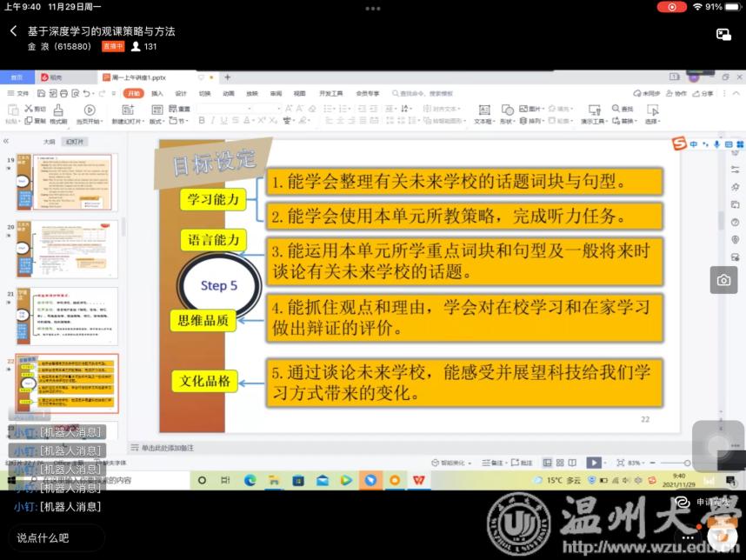Click the 重置 (Reset) slide button
The image size is (746, 560).
pyautogui.click(x=179, y=109)
